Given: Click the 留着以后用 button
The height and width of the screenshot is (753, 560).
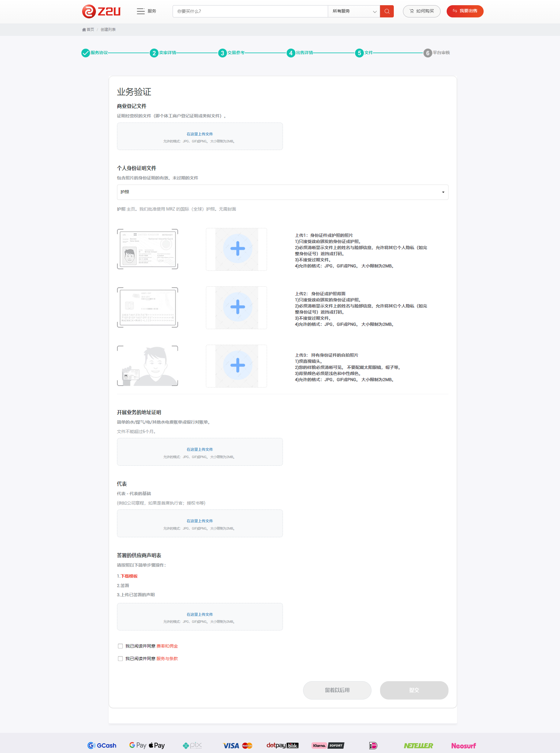Looking at the screenshot, I should click(x=337, y=690).
